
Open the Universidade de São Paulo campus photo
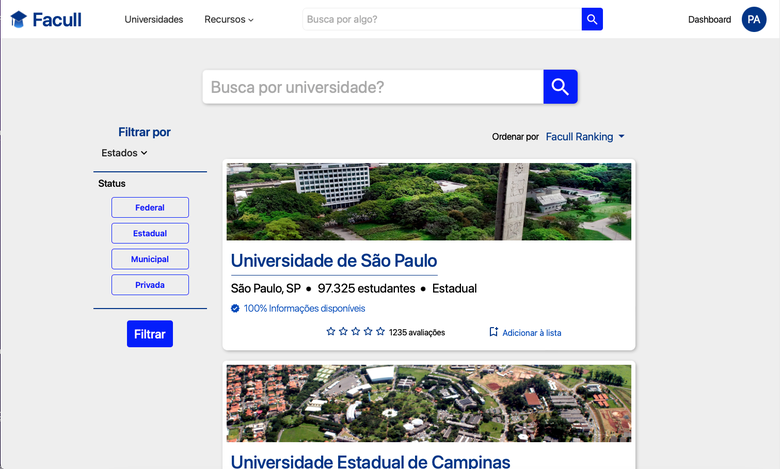tap(429, 201)
